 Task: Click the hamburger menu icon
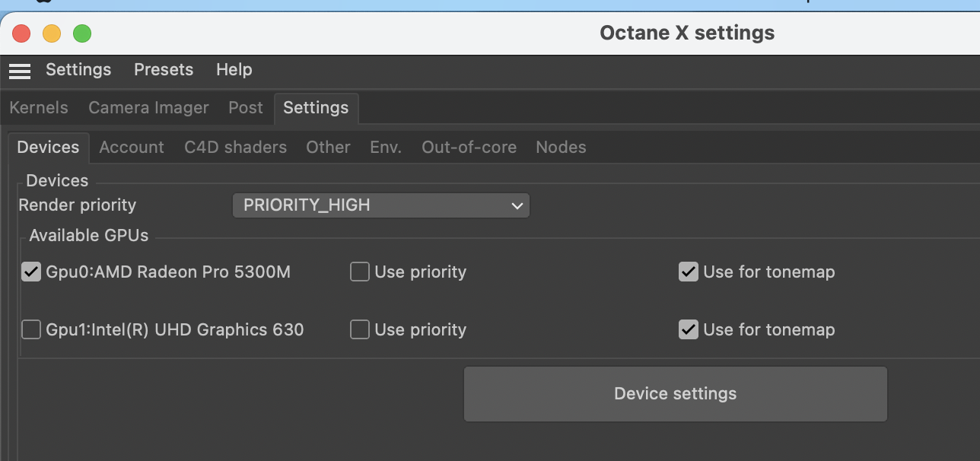(20, 71)
